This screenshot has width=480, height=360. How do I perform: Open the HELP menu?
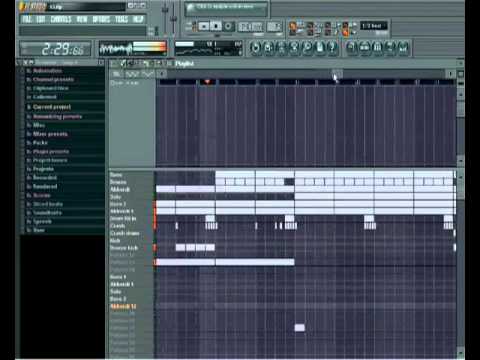(138, 20)
